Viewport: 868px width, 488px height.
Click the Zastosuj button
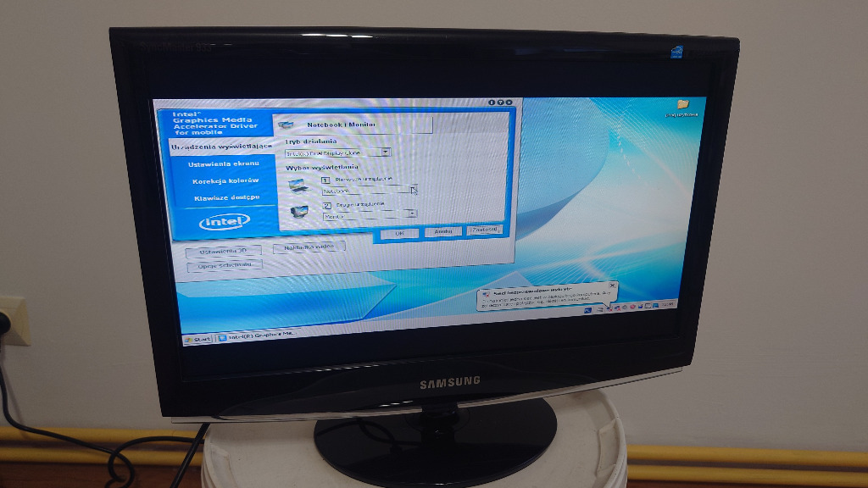click(484, 230)
